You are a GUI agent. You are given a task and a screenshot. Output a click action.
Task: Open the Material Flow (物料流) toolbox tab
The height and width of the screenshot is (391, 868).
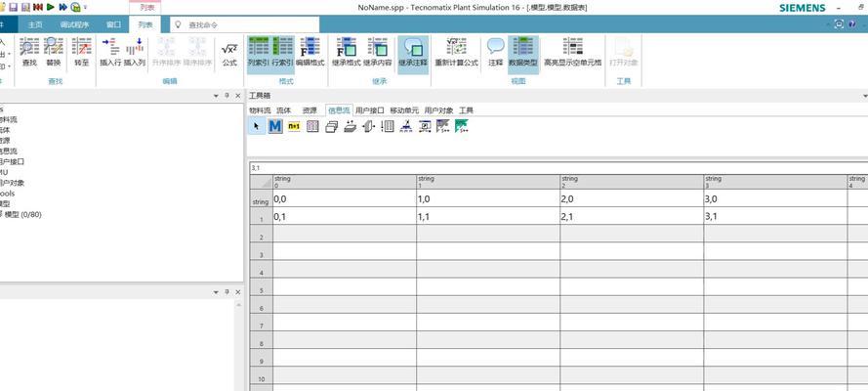(260, 110)
